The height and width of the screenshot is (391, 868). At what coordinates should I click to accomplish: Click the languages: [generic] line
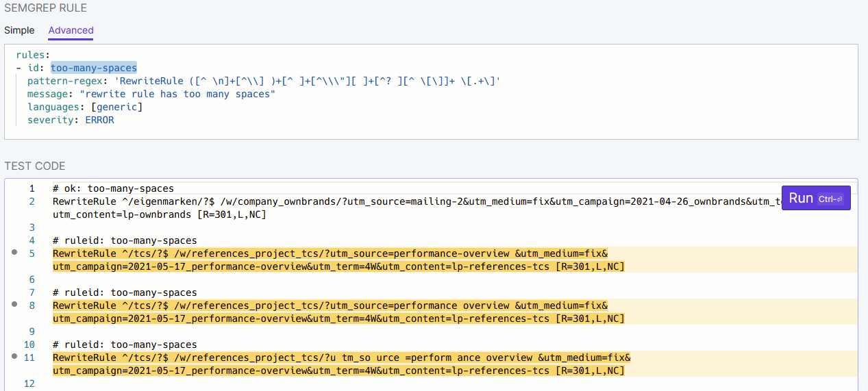[x=85, y=107]
